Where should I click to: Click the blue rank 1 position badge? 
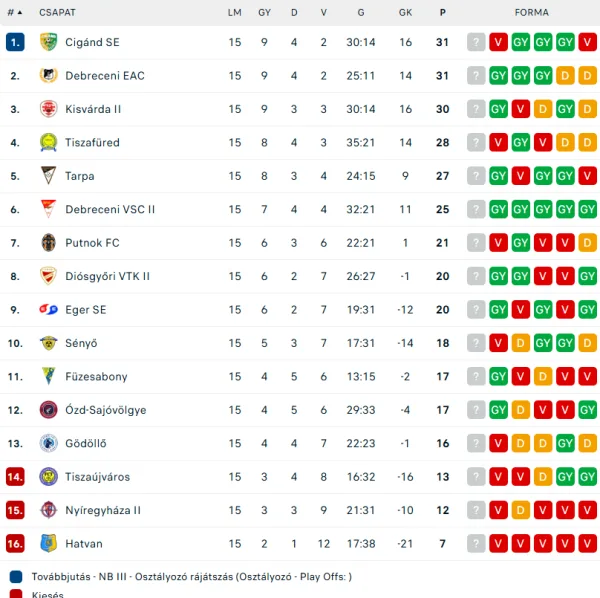coord(15,42)
